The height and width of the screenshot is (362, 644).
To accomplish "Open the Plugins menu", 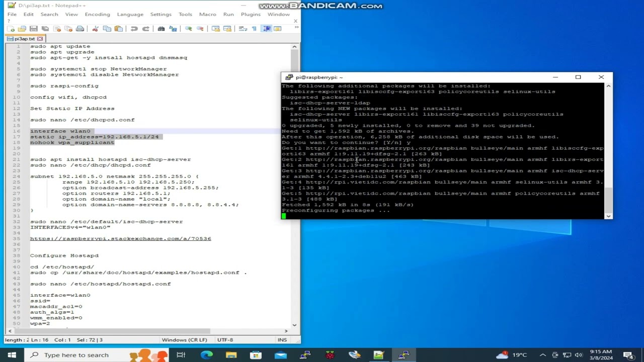I will pyautogui.click(x=251, y=14).
